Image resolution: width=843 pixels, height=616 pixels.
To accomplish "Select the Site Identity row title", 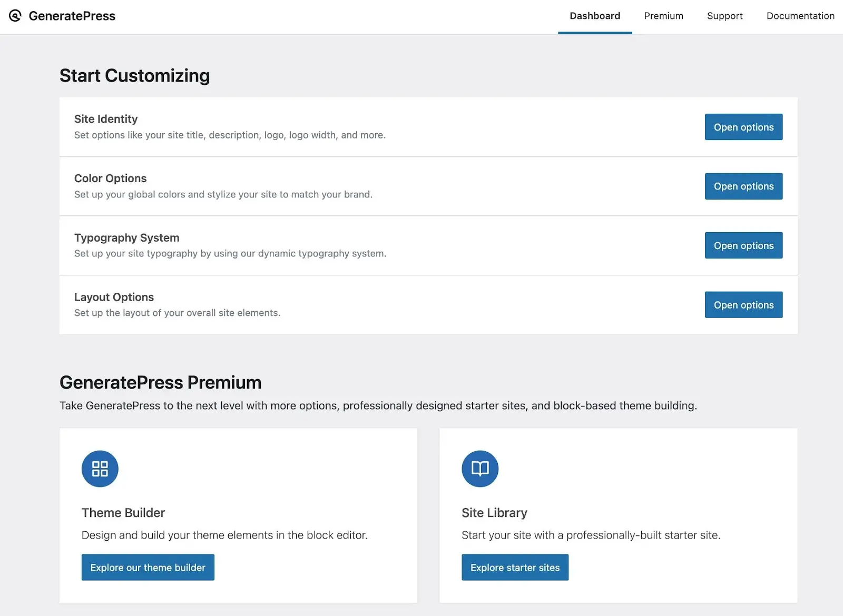I will pos(106,119).
